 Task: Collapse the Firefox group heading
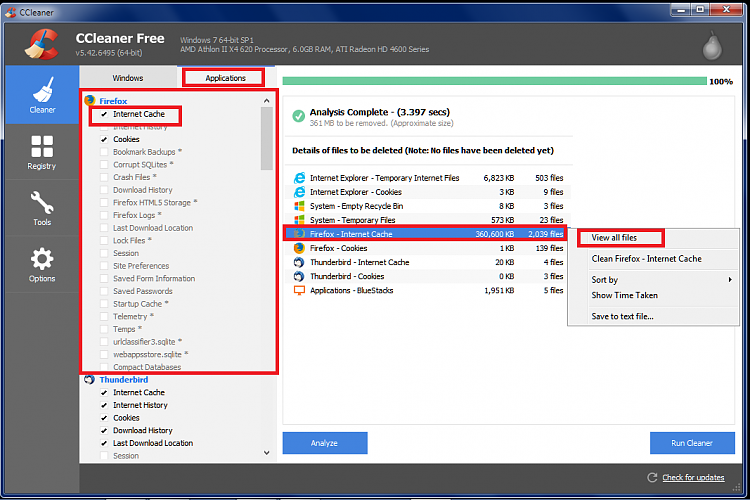(113, 101)
